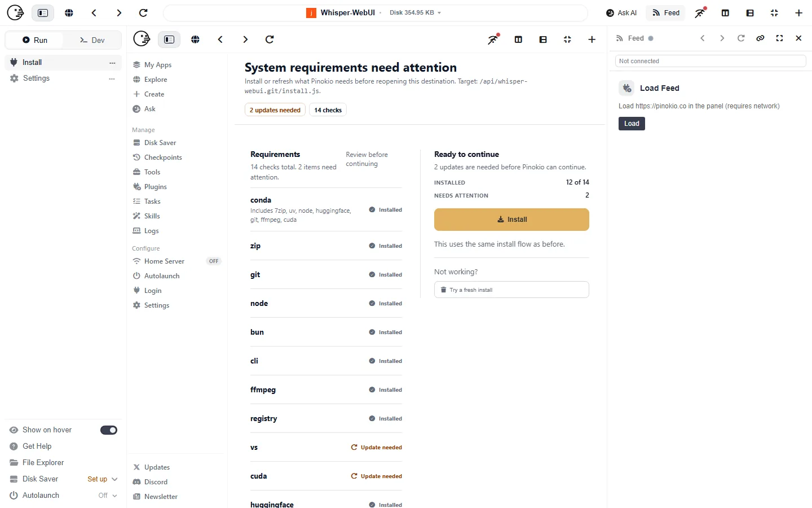The image size is (812, 508).
Task: Go forward in the inner page toolbar
Action: tap(245, 40)
